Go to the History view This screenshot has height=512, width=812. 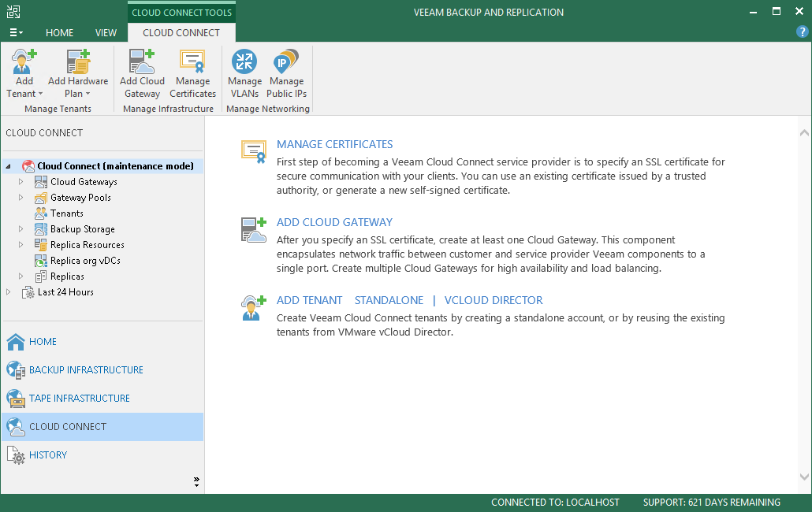pyautogui.click(x=48, y=455)
